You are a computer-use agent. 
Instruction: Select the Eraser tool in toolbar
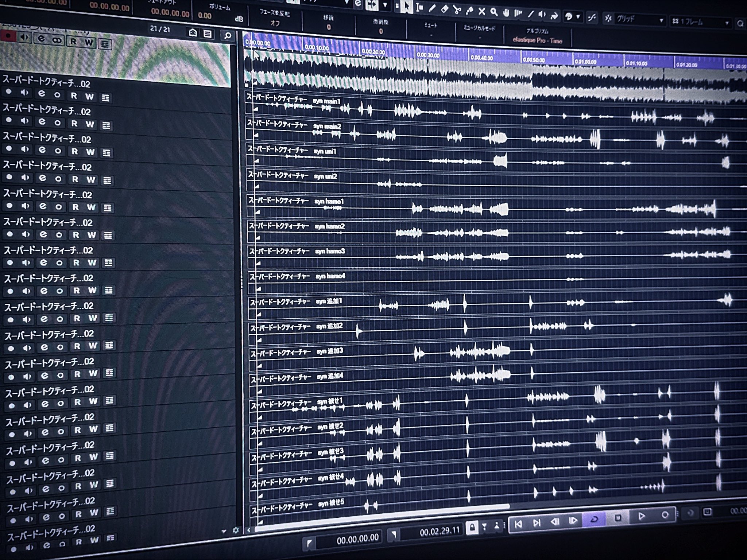(444, 9)
